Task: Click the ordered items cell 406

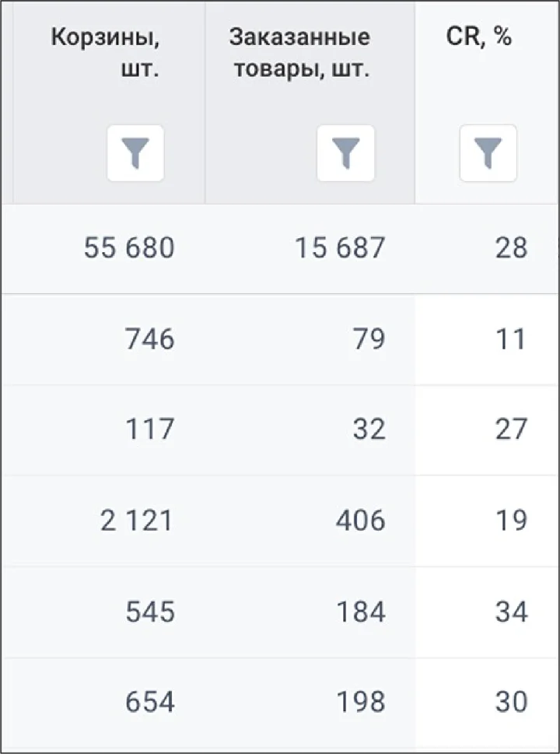Action: [x=361, y=521]
